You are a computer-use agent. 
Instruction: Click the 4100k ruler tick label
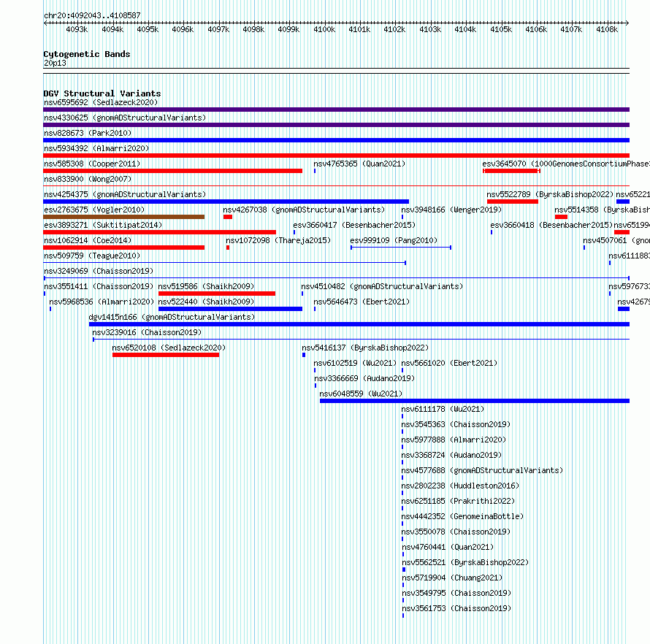[324, 29]
